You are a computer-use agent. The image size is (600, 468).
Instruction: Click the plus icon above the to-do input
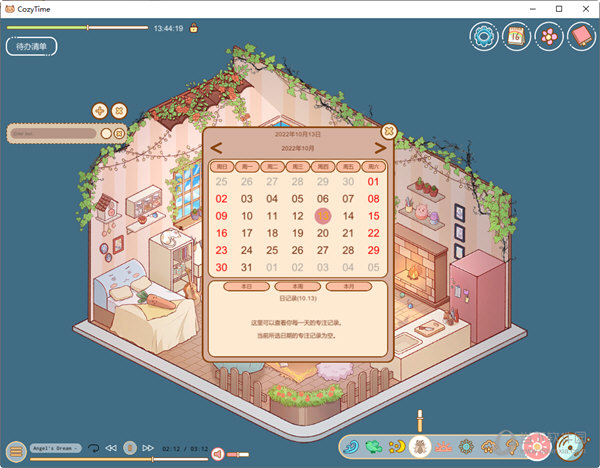coord(100,110)
